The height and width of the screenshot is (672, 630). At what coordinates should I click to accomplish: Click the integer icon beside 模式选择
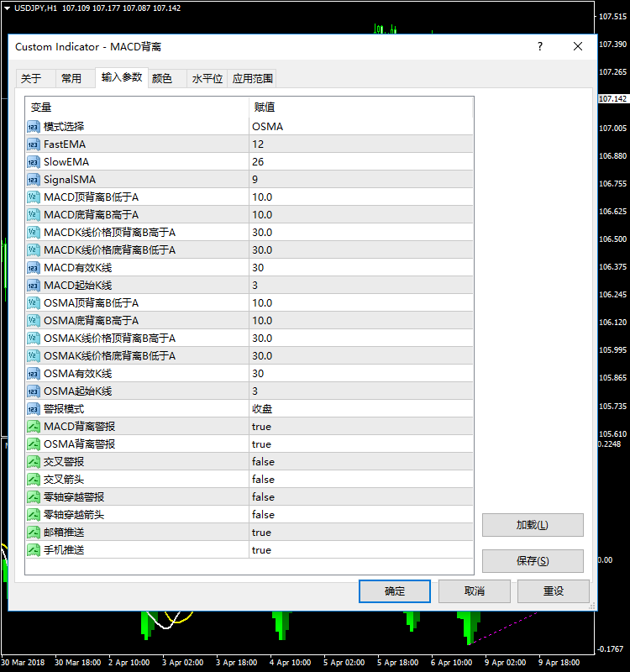34,127
